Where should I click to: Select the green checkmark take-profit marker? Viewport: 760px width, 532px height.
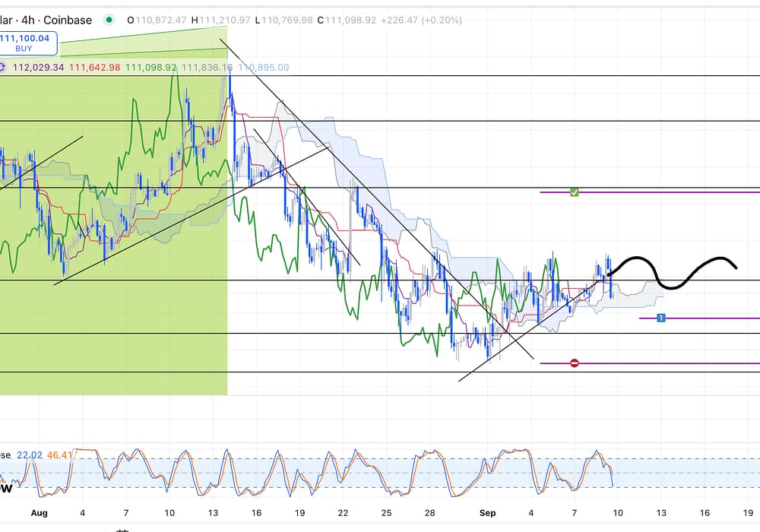pos(575,192)
